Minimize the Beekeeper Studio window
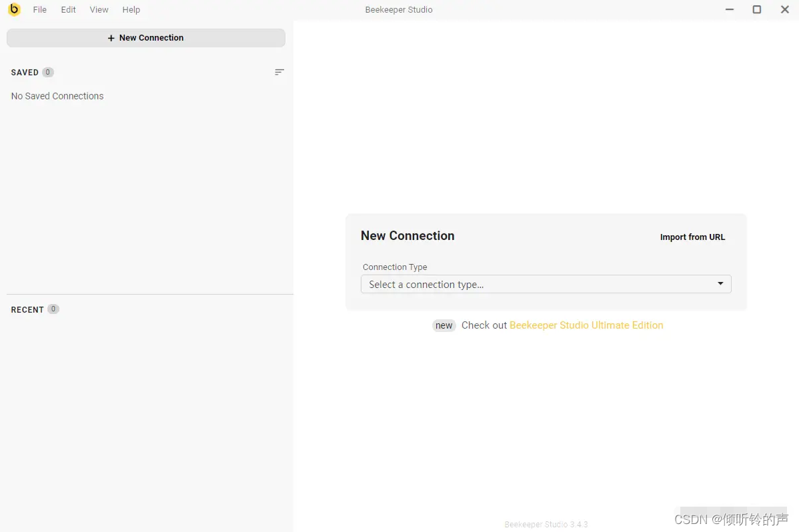This screenshot has width=799, height=532. tap(730, 9)
